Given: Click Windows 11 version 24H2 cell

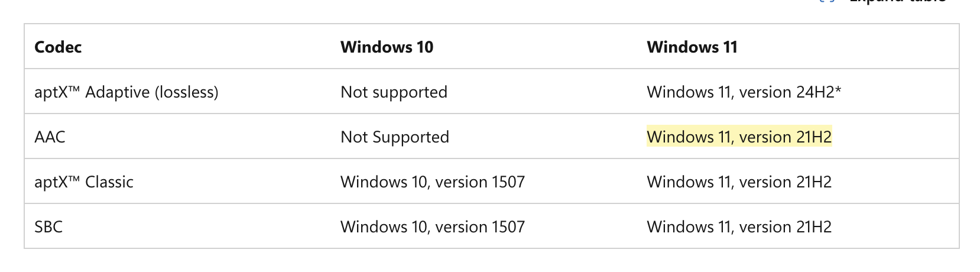Looking at the screenshot, I should click(744, 92).
